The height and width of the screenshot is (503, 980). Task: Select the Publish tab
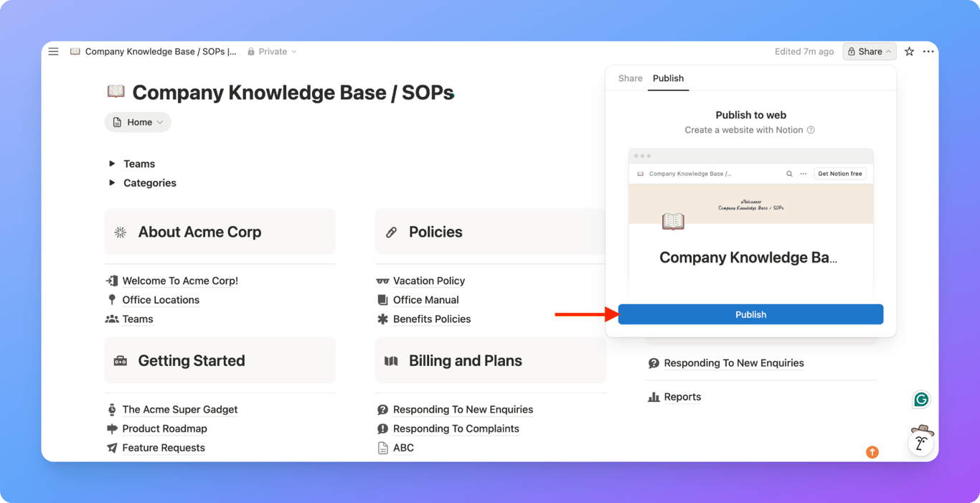click(668, 78)
